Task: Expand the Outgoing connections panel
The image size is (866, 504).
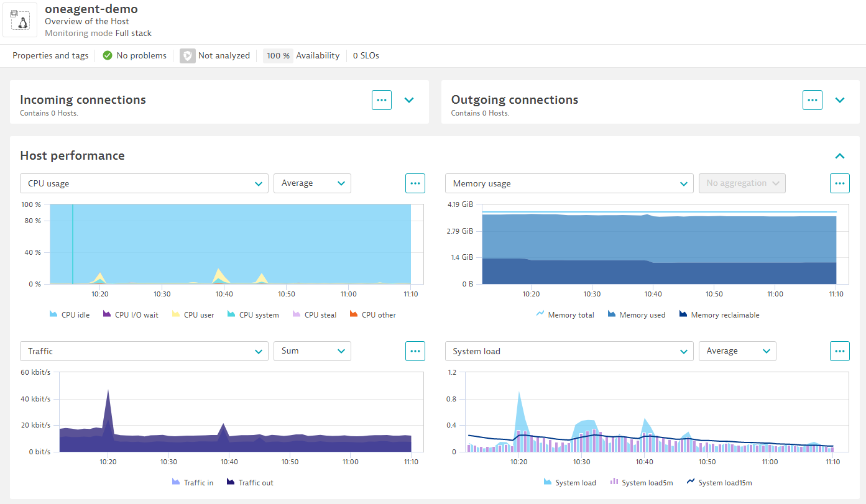Action: tap(840, 100)
